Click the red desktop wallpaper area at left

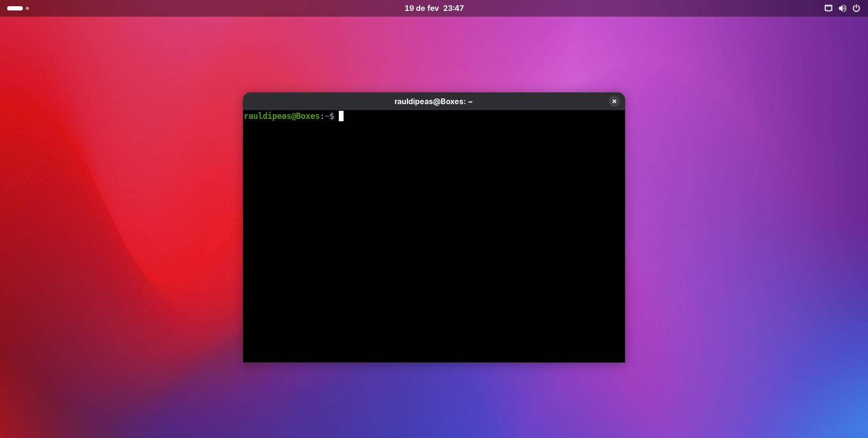119,190
